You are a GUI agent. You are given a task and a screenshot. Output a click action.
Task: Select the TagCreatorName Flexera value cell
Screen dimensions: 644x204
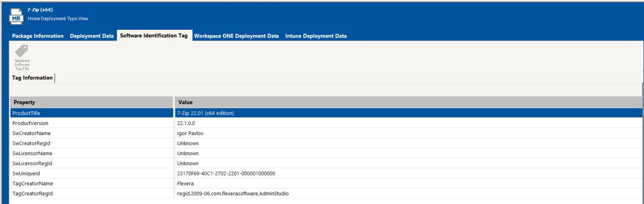(x=185, y=184)
